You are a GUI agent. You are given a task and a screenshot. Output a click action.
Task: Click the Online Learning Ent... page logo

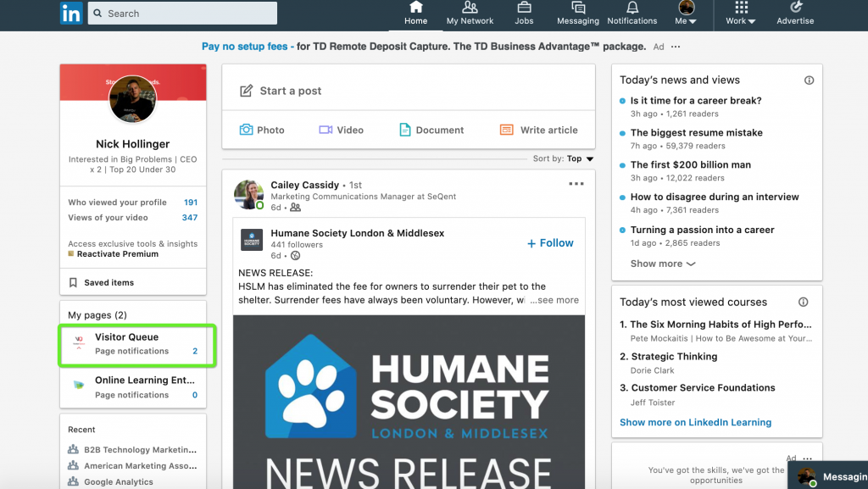(x=79, y=386)
